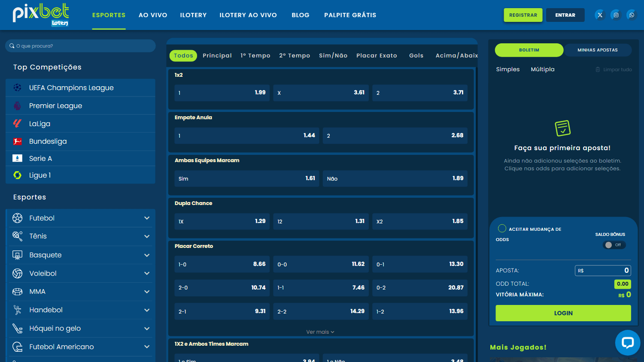The height and width of the screenshot is (362, 644).
Task: Open the ESPORTES menu item
Action: pyautogui.click(x=109, y=15)
